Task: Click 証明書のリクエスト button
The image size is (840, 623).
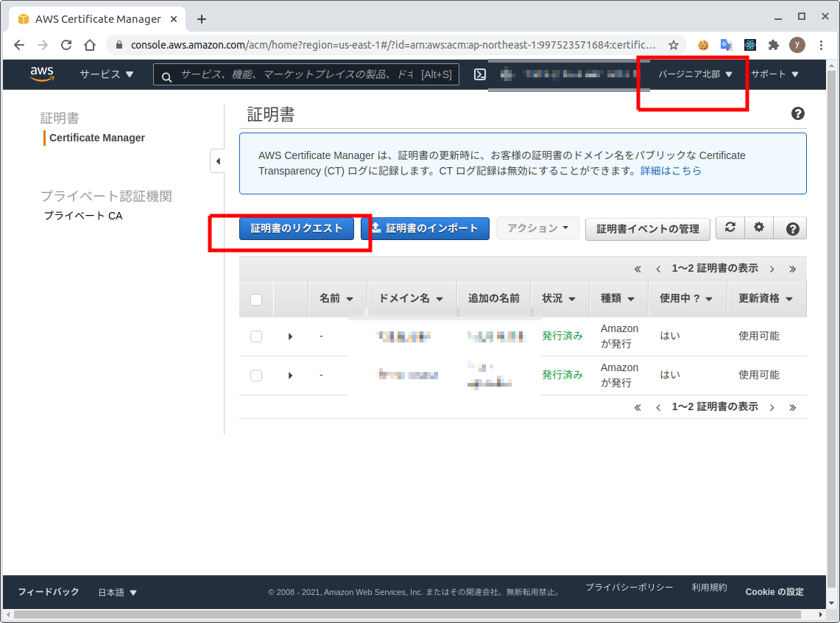Action: click(296, 228)
